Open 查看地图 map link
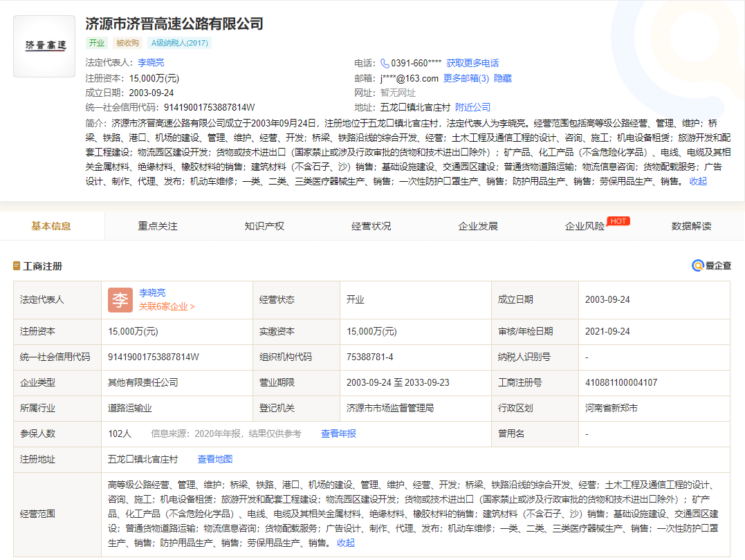745x560 pixels. [215, 459]
